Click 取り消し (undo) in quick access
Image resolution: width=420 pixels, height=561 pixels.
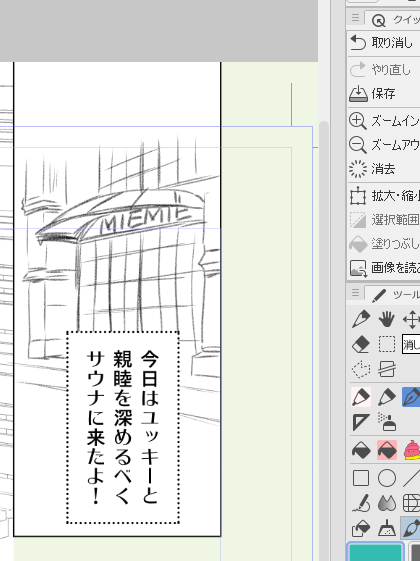coord(384,43)
